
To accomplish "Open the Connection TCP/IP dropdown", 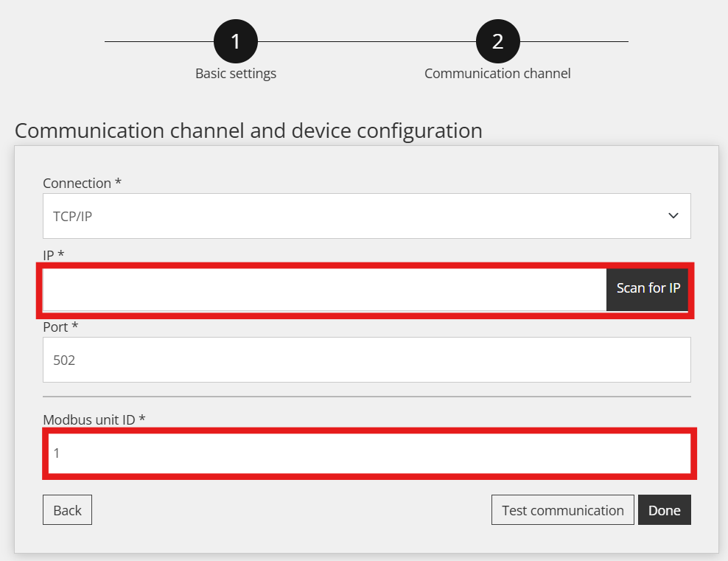I will [x=367, y=216].
